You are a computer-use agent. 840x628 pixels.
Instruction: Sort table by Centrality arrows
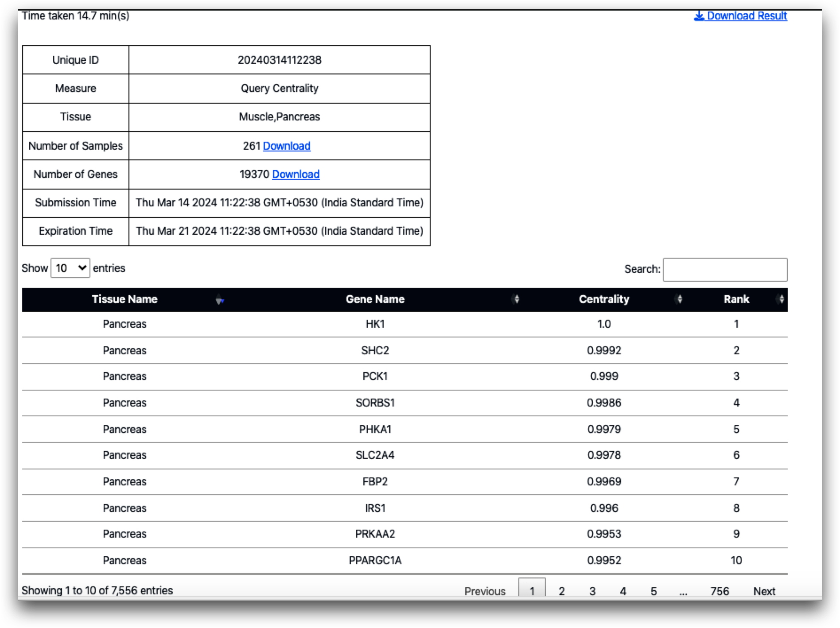[679, 299]
